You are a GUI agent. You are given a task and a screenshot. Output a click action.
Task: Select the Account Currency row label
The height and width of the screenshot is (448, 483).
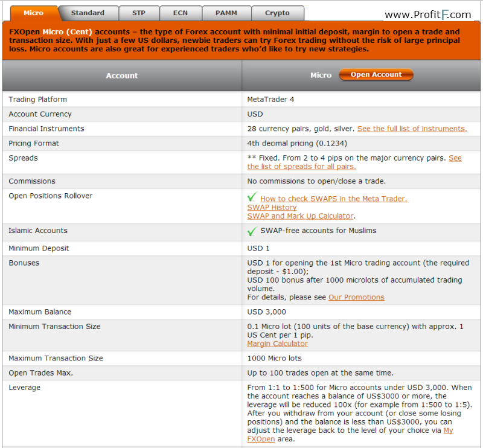[x=40, y=114]
